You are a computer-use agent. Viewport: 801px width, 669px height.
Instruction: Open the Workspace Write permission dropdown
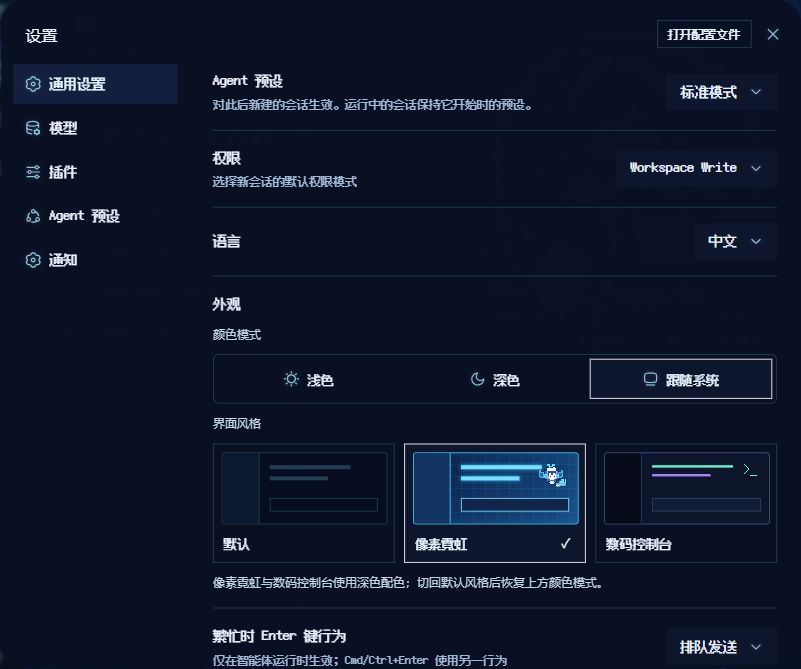coord(696,168)
